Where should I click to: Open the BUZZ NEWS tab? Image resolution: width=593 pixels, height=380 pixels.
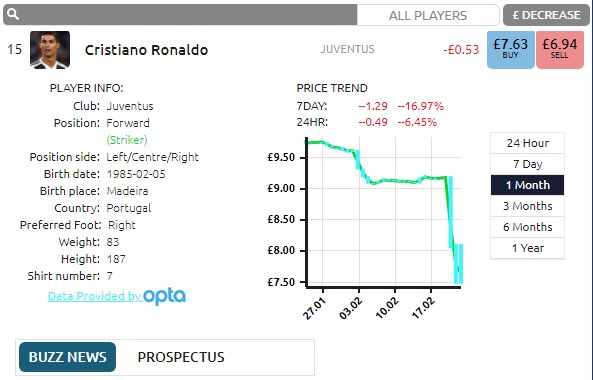point(68,357)
